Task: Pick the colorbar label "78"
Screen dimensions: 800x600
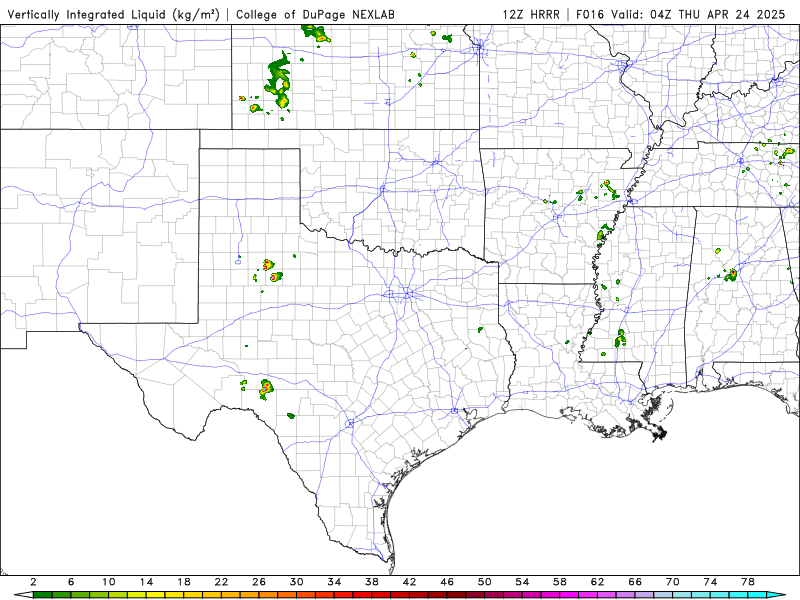Action: pyautogui.click(x=748, y=582)
